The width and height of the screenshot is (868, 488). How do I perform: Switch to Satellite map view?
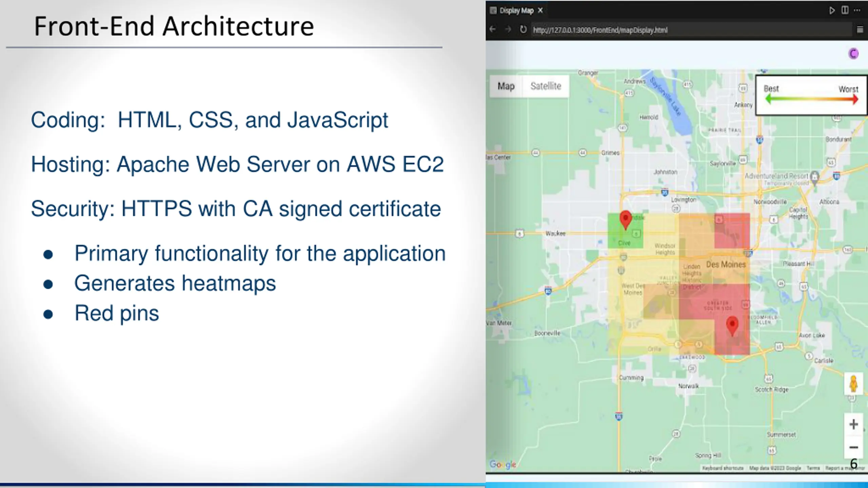pos(546,86)
